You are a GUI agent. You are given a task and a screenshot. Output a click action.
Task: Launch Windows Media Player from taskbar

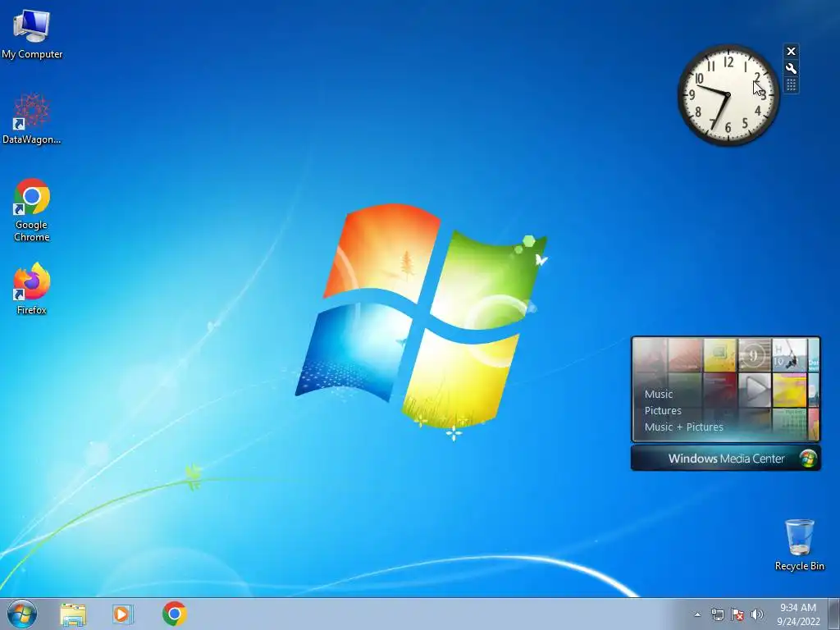[123, 614]
